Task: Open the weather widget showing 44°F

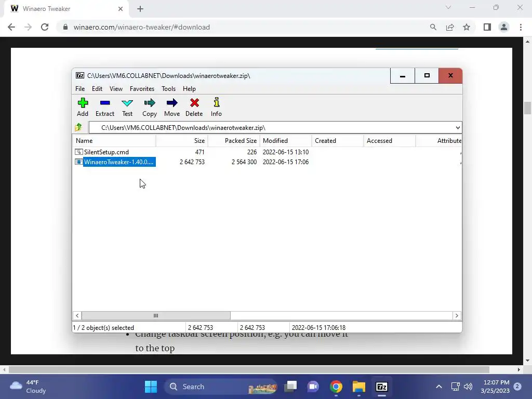Action: [28, 387]
